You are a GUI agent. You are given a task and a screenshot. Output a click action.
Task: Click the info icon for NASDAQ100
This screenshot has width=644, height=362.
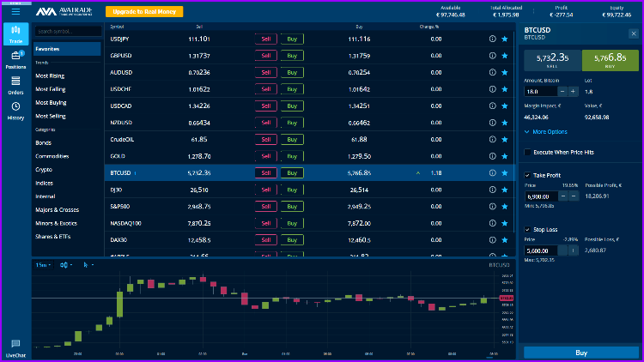coord(493,223)
